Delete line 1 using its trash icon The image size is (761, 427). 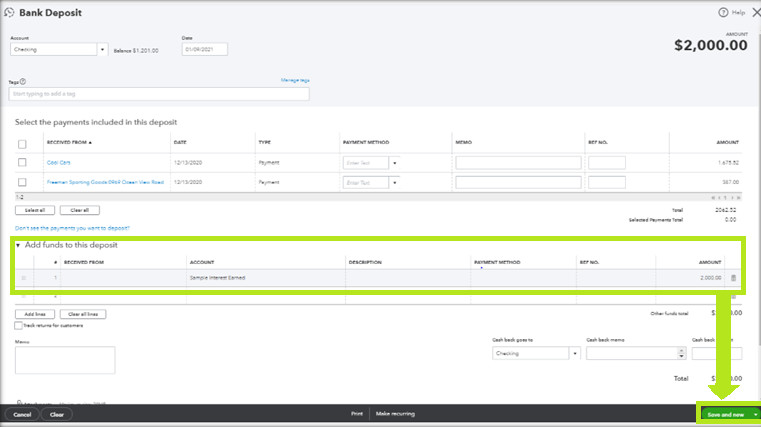click(x=733, y=278)
